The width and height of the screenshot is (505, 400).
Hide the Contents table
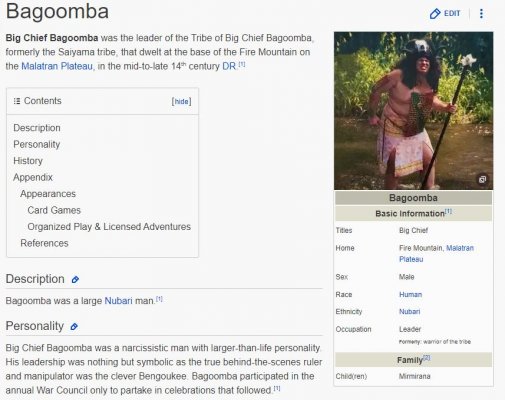pyautogui.click(x=182, y=101)
